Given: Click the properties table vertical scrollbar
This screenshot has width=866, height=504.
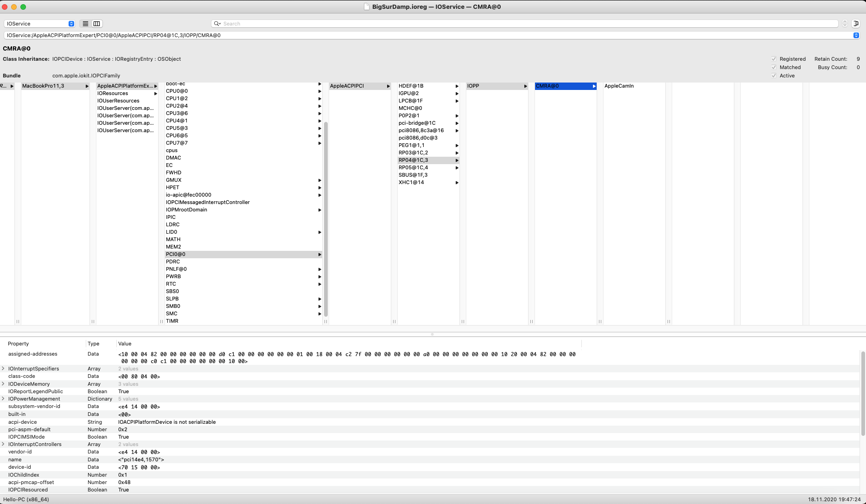Looking at the screenshot, I should click(x=863, y=393).
